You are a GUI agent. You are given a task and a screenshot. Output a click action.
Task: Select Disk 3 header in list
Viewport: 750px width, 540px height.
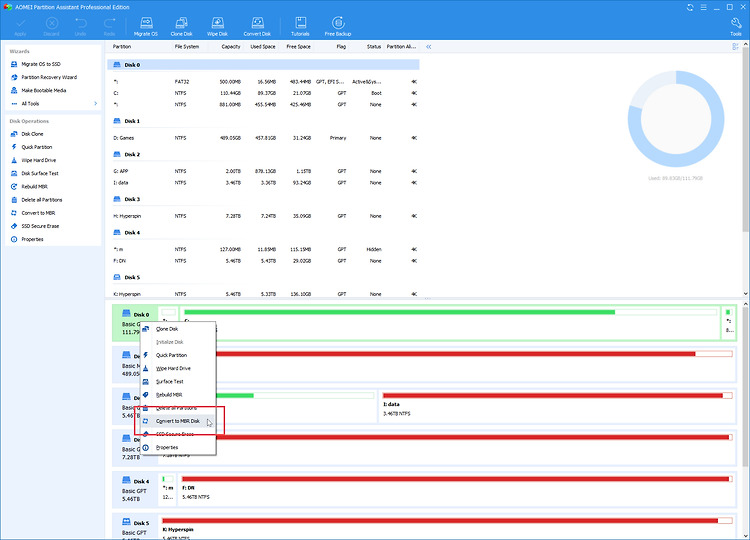pyautogui.click(x=263, y=199)
